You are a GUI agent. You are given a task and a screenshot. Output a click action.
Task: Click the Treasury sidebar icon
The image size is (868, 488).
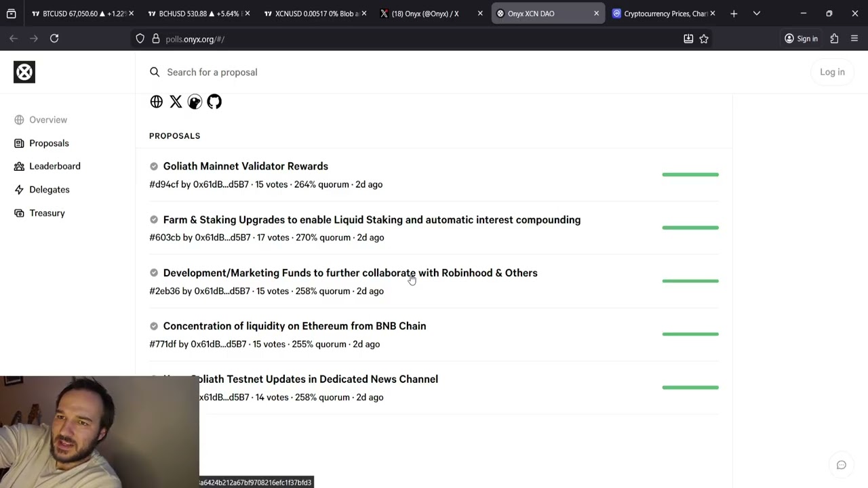19,213
